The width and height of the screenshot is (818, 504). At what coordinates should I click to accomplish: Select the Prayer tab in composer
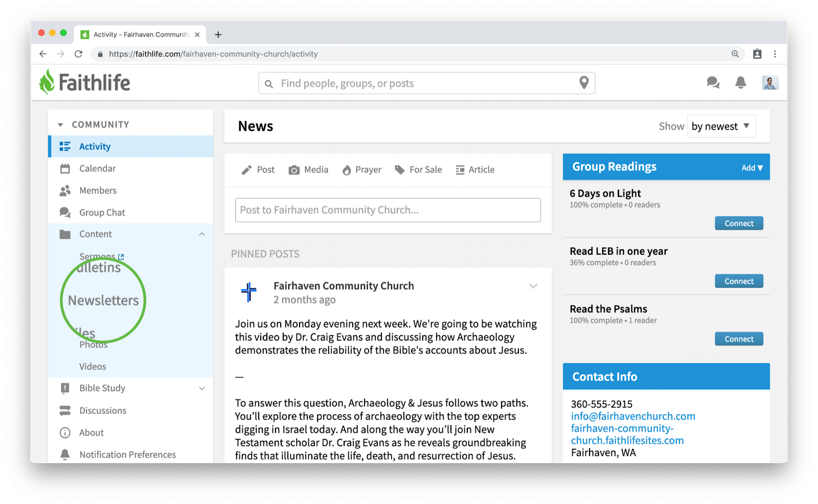coord(362,170)
